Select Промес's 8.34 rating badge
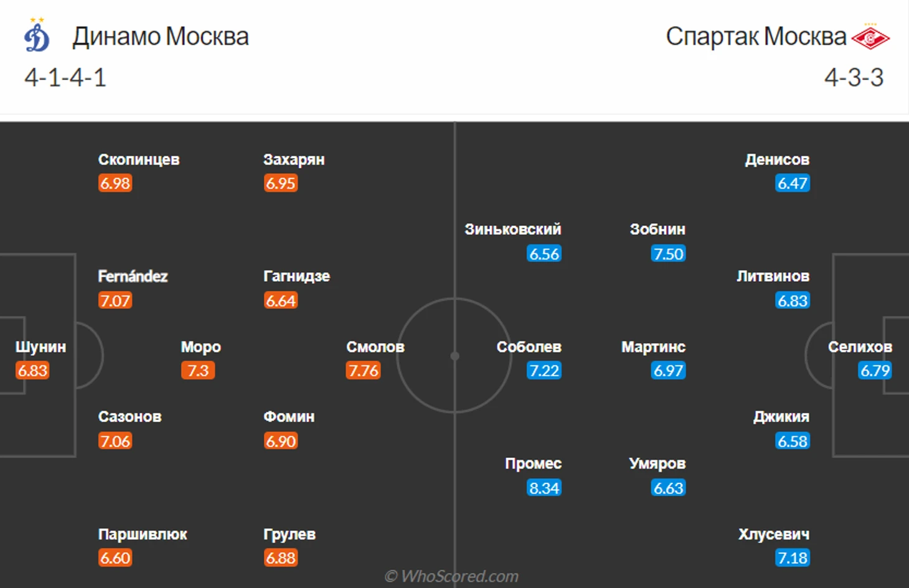This screenshot has height=588, width=909. point(544,488)
